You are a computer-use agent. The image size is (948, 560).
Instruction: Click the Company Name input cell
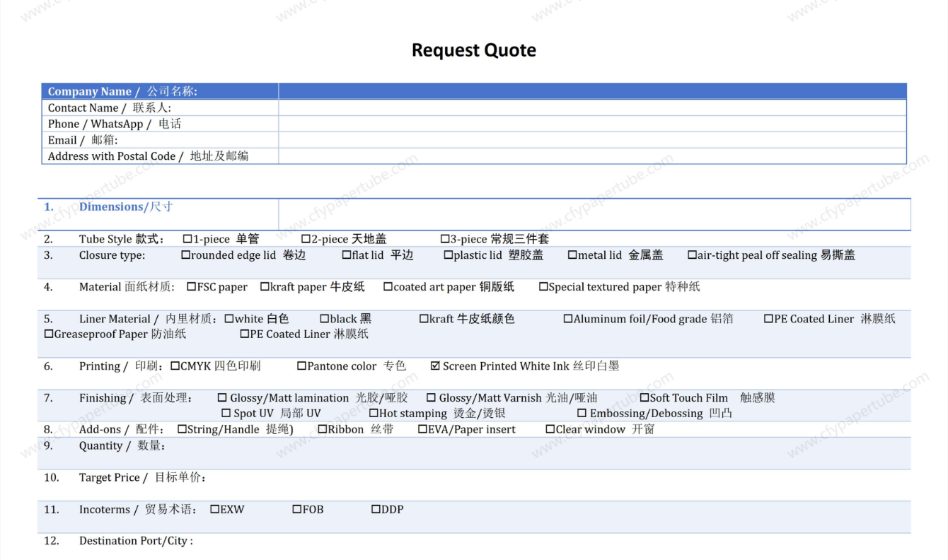591,91
